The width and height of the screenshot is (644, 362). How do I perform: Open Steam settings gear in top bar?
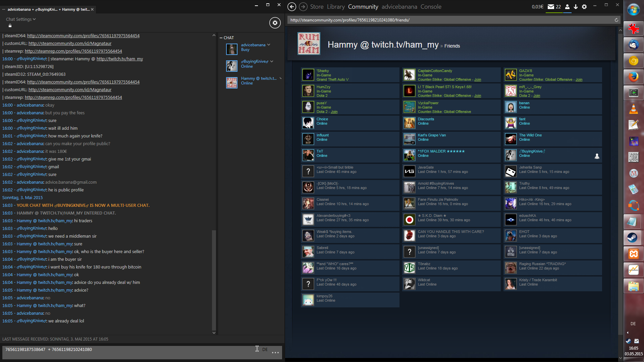point(584,7)
